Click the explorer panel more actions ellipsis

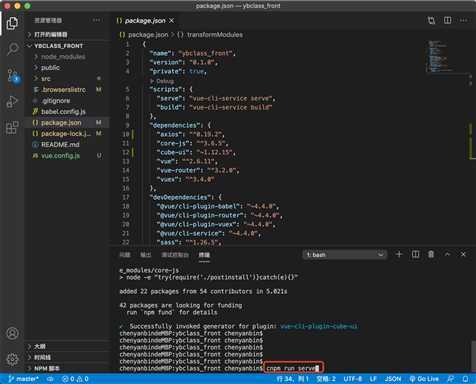coord(97,20)
